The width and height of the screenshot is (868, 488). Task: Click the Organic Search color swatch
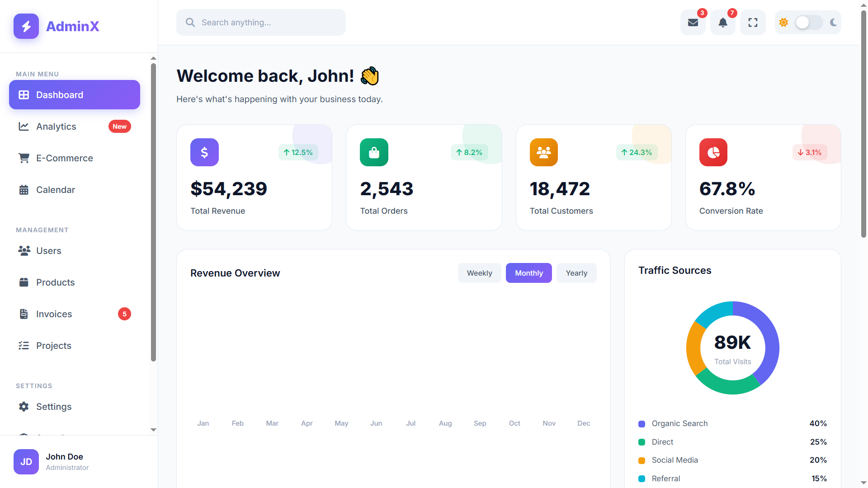642,424
